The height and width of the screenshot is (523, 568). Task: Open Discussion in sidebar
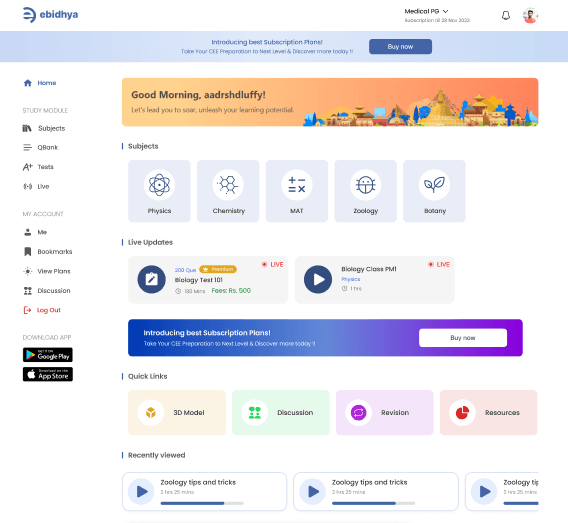(x=47, y=291)
